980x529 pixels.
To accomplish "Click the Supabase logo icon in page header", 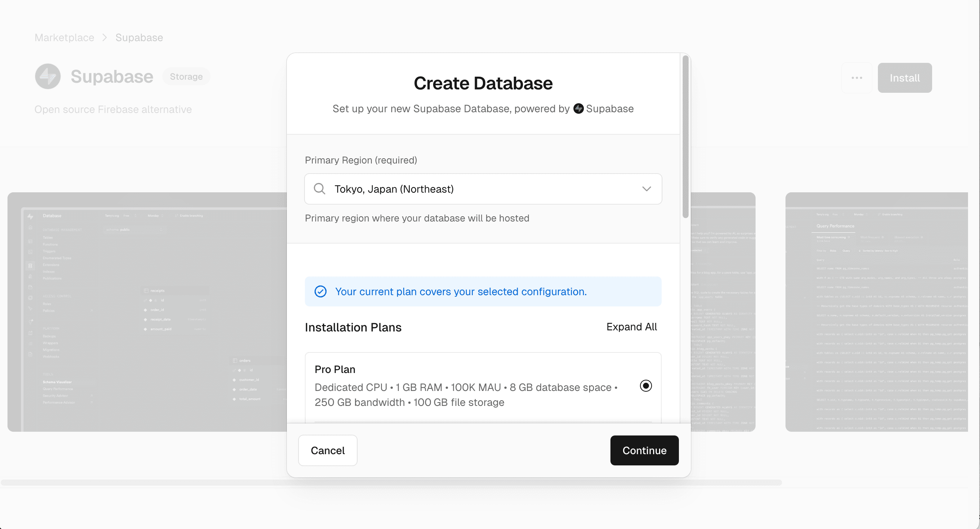I will (48, 76).
